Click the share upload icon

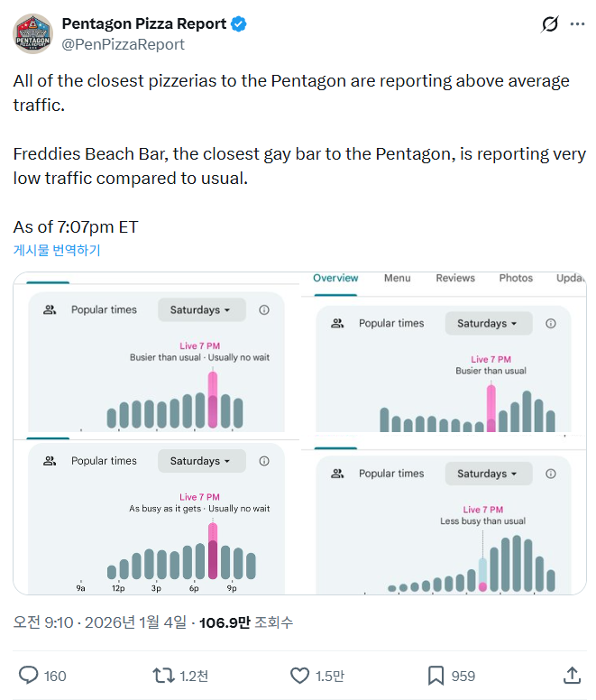[572, 675]
